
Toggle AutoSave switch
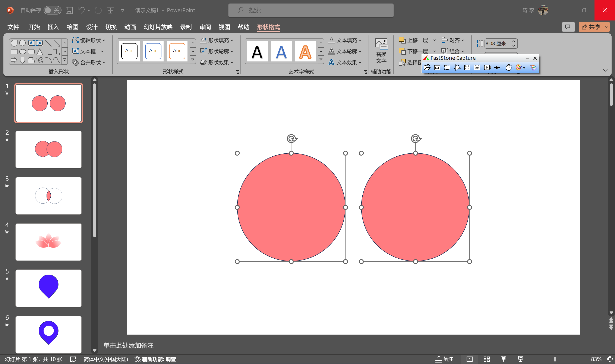click(x=52, y=10)
